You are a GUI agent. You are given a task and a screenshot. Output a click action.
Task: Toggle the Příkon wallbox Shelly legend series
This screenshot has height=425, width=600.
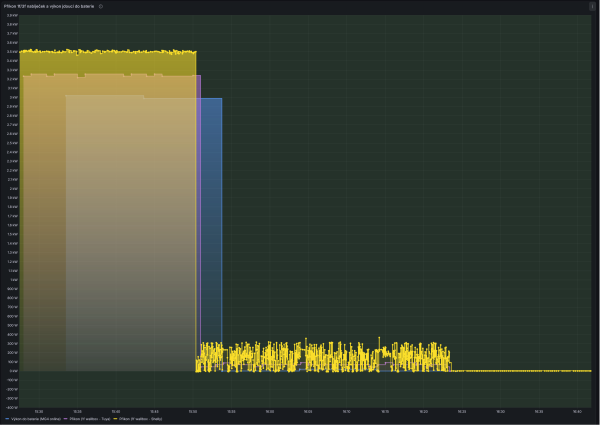pos(140,419)
